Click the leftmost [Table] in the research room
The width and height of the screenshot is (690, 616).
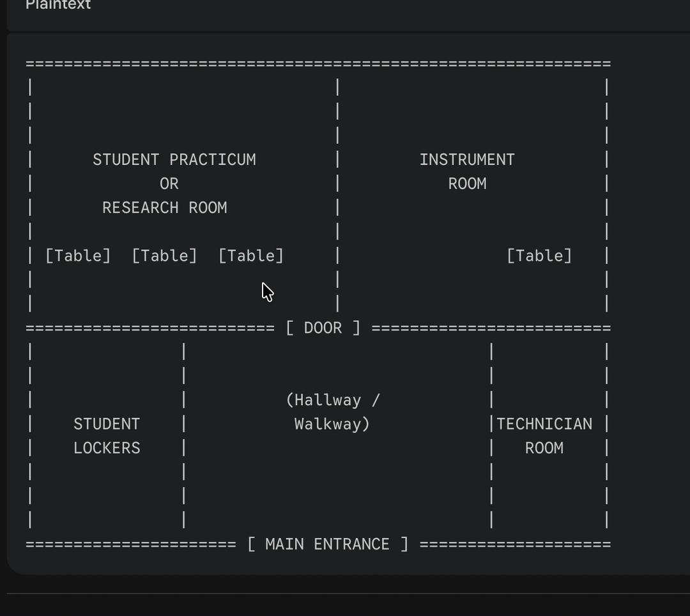(x=78, y=256)
